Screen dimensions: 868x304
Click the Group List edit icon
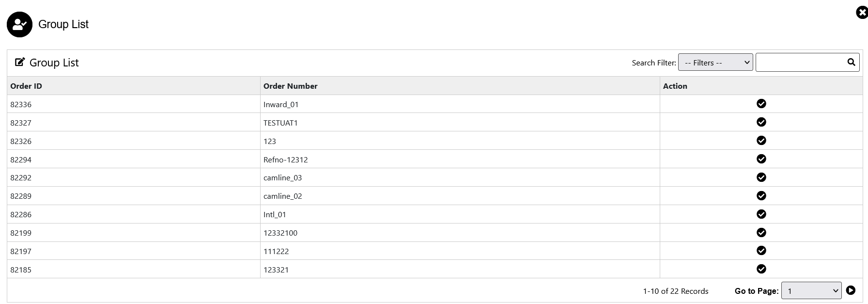coord(20,62)
